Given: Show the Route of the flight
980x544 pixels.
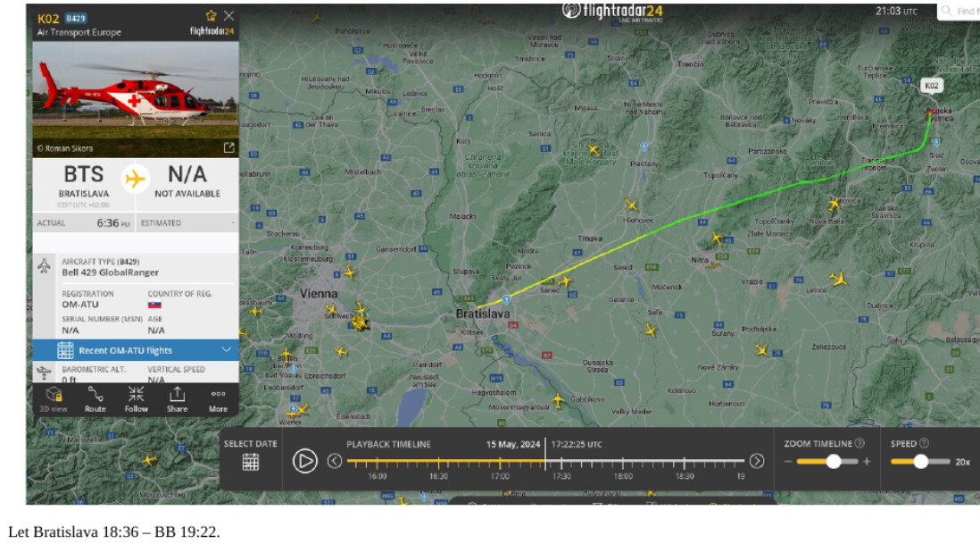Looking at the screenshot, I should coord(95,399).
